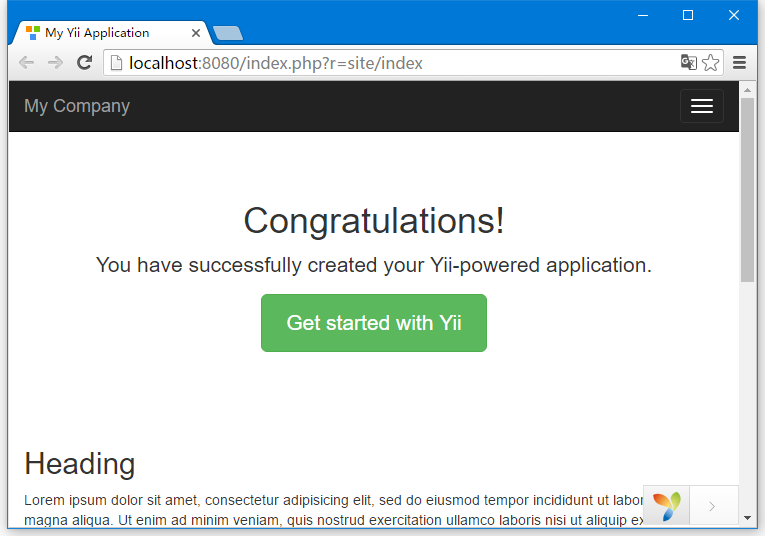Open the Chrome menu icon

(x=740, y=62)
